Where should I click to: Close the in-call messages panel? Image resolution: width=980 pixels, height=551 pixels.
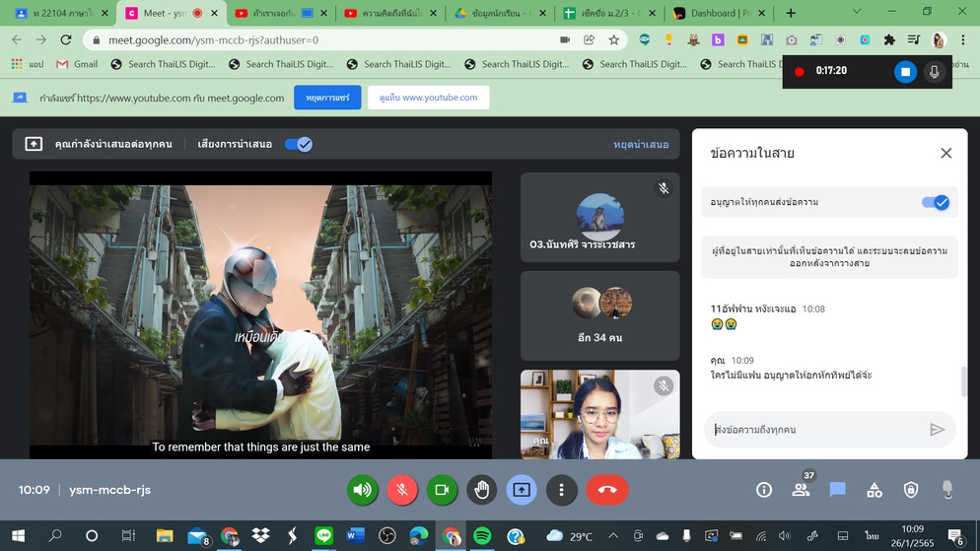click(946, 153)
